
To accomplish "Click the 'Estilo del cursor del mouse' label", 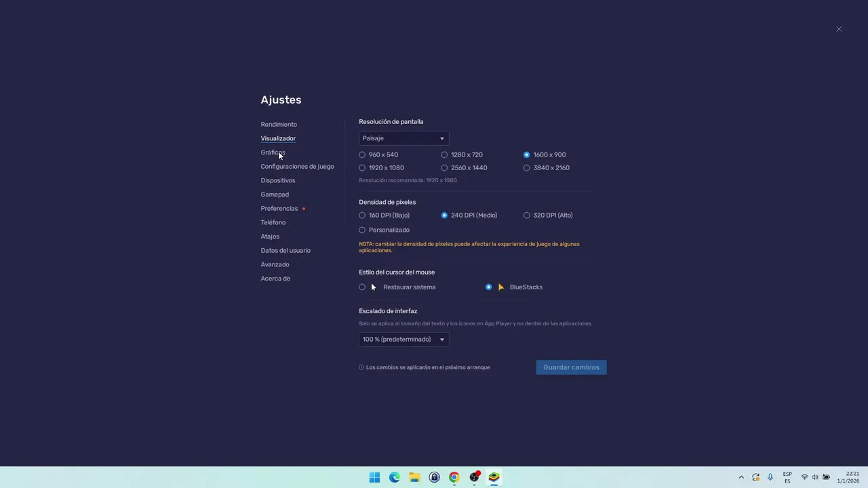I will (397, 272).
